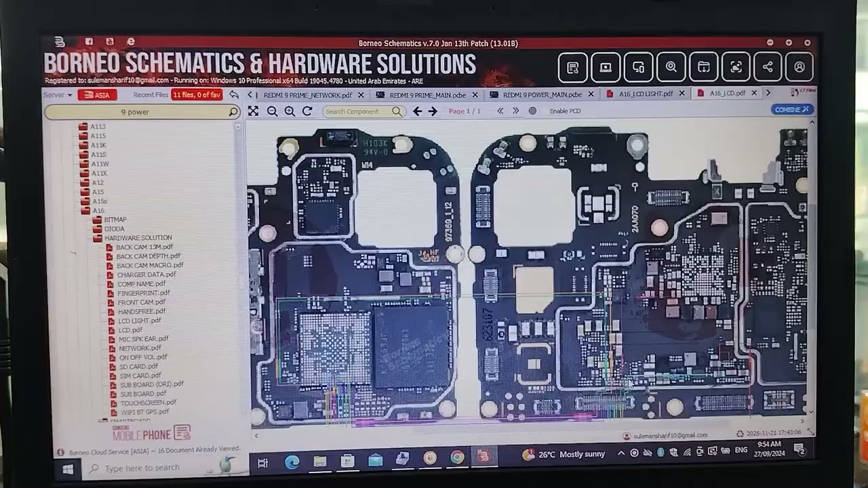This screenshot has width=868, height=488.
Task: Switch to REDMI 9 PRIME_NETWORK.pdf tab
Action: click(308, 95)
